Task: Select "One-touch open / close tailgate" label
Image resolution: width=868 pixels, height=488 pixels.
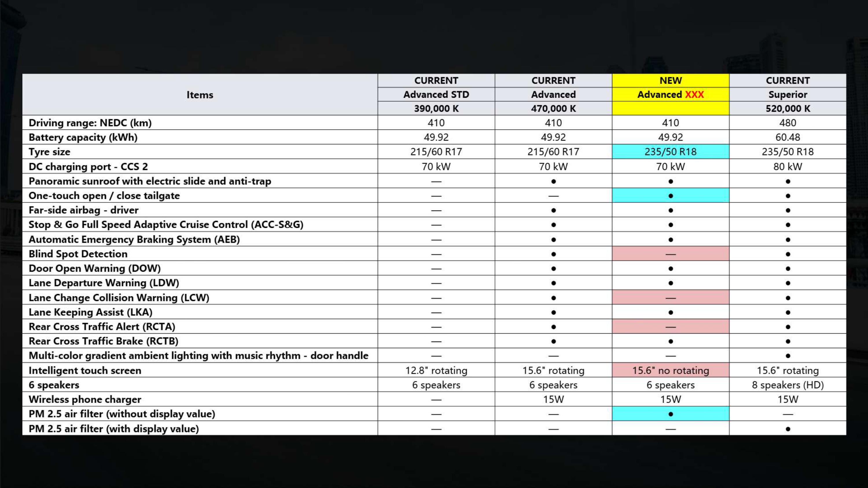Action: pos(104,196)
